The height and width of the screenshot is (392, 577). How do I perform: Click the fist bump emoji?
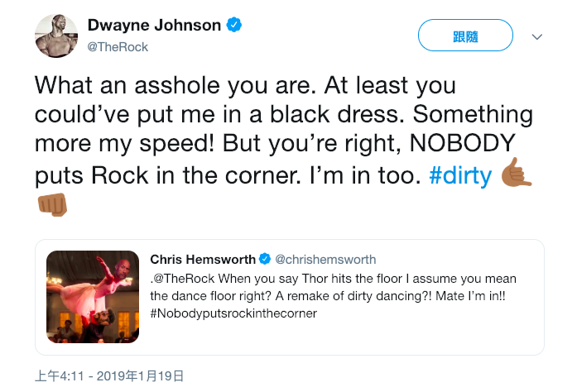tap(53, 204)
